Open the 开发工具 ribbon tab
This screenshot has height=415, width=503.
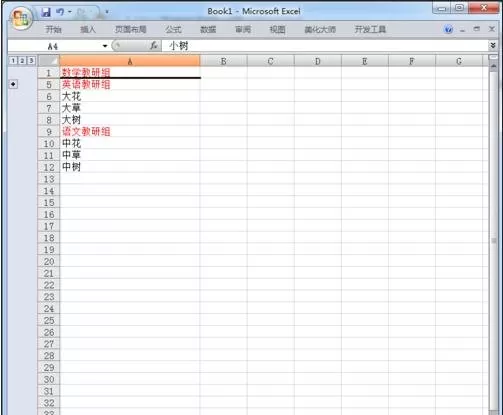tap(370, 29)
